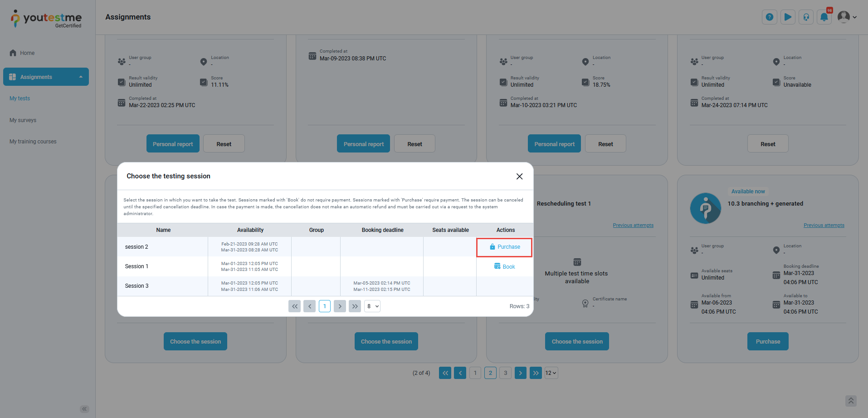Reset the test with Unavailable score

tap(768, 144)
